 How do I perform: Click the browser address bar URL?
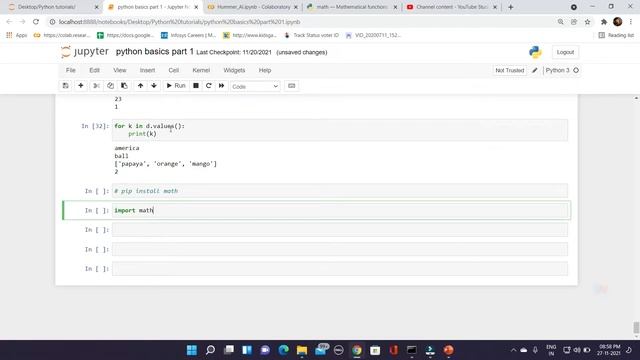(x=179, y=22)
